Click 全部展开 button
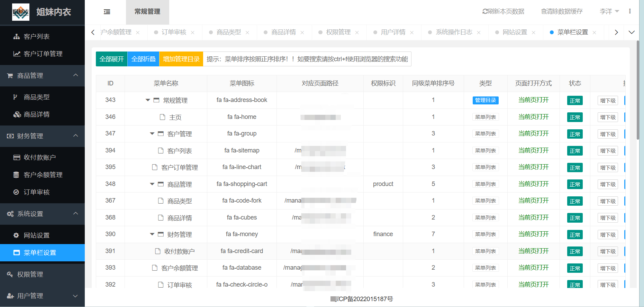 point(112,59)
